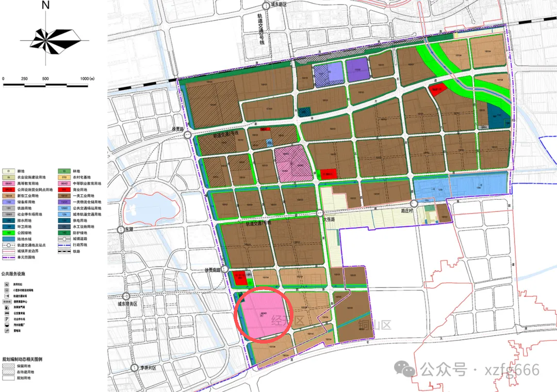The width and height of the screenshot is (557, 392).
Task: Click the 徐贾路 station circle marker
Action: 188,135
